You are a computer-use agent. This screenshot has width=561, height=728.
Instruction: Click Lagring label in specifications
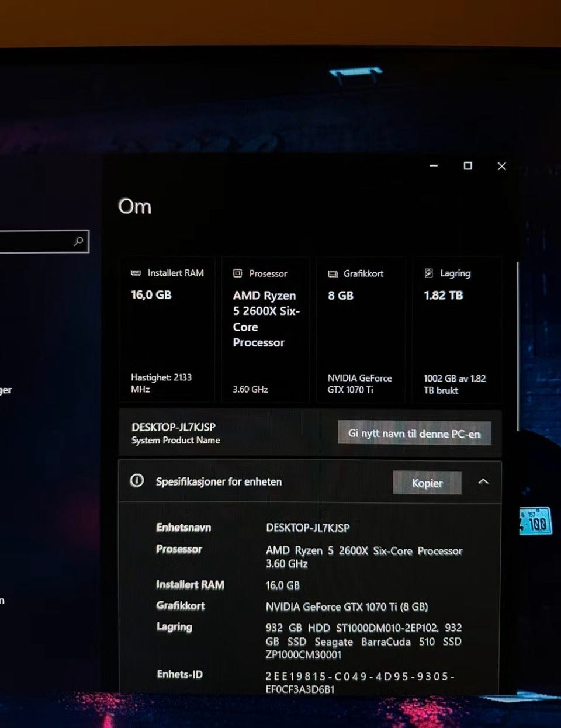pyautogui.click(x=174, y=627)
